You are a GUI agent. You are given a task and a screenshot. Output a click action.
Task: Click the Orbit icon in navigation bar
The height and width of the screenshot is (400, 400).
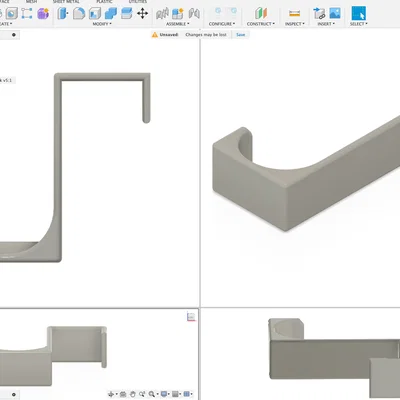click(111, 394)
